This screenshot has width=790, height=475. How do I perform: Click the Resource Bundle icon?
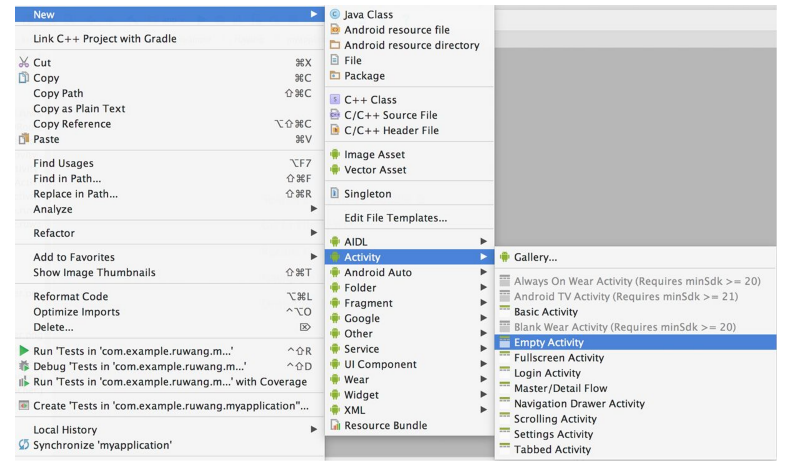(335, 426)
